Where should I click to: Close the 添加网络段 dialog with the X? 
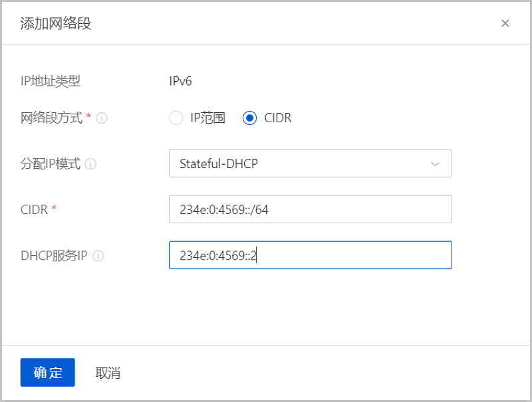(x=505, y=23)
